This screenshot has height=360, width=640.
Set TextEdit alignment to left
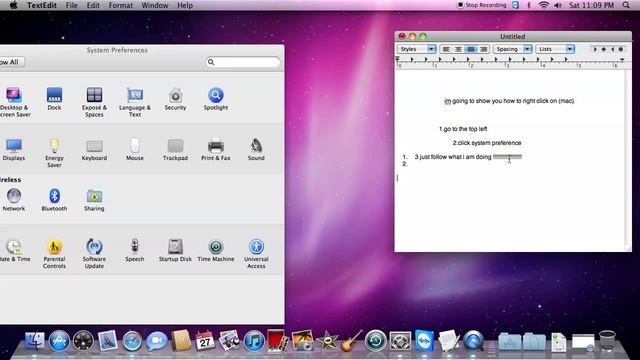point(446,49)
